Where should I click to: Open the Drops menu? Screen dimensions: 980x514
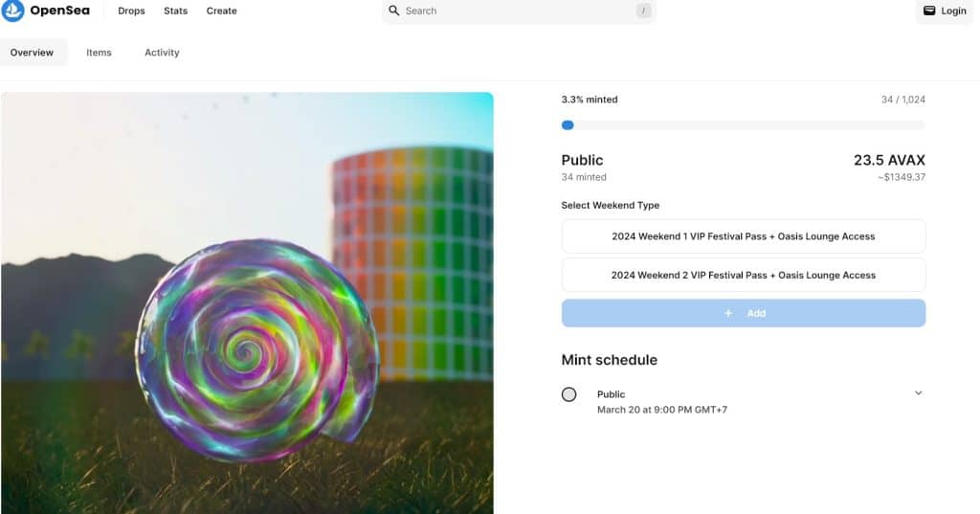pos(131,11)
